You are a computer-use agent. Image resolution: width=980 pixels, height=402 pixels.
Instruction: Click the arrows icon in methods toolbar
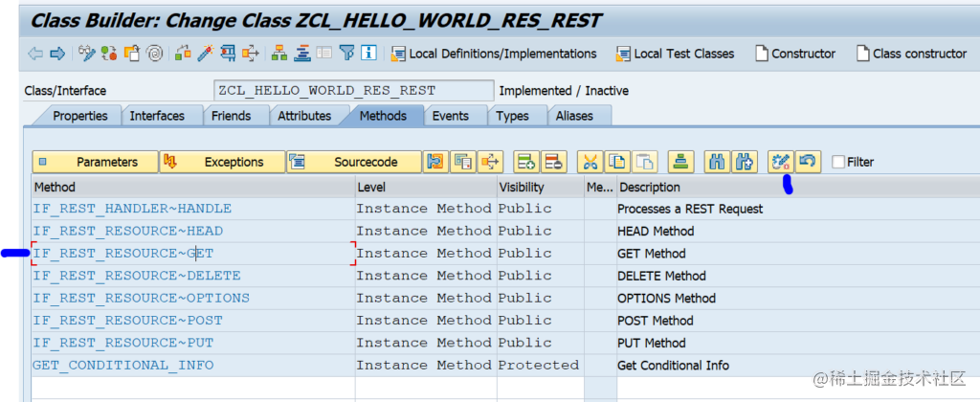(x=491, y=162)
